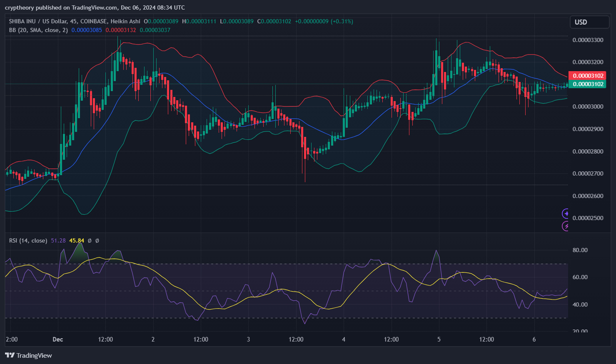Select the green 0.00003102 price label
Image resolution: width=616 pixels, height=364 pixels.
[x=587, y=84]
